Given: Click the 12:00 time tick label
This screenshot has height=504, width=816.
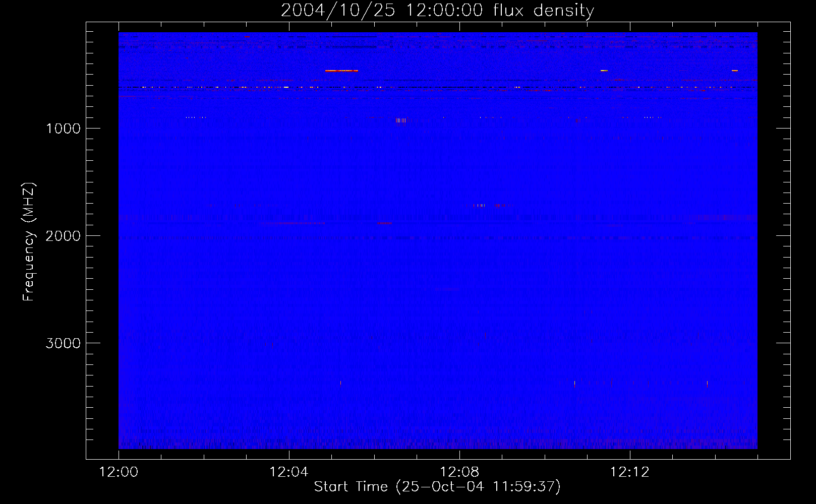Looking at the screenshot, I should (x=119, y=472).
